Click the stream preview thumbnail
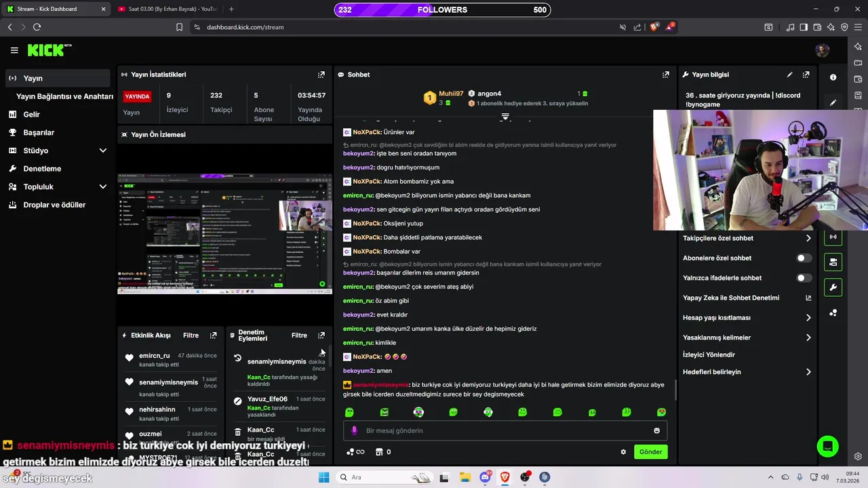The image size is (868, 488). (x=225, y=234)
